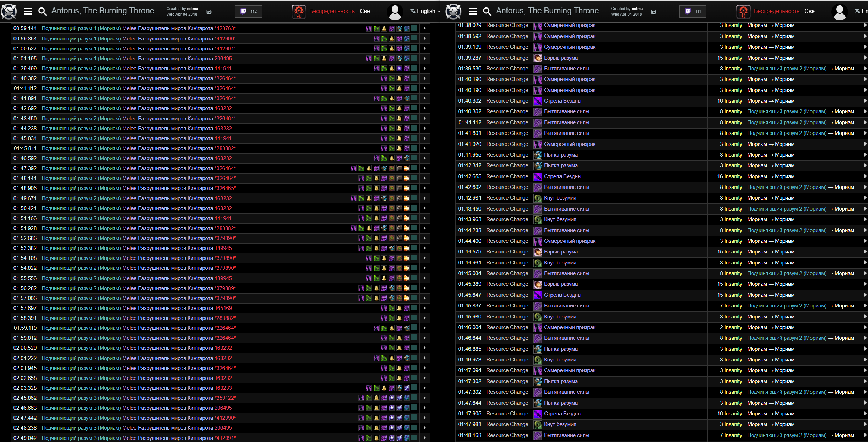Click search magnifier icon in right window

click(x=487, y=11)
